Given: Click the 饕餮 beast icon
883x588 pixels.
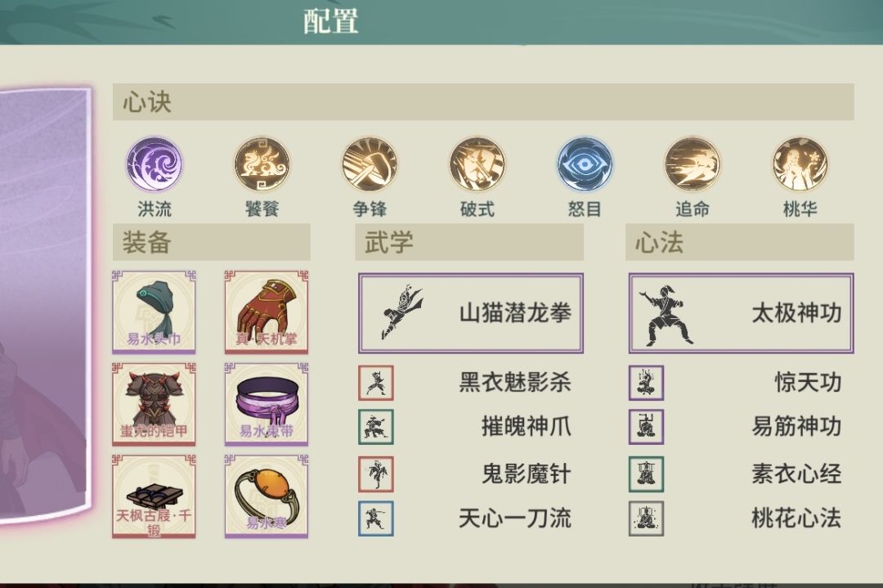Looking at the screenshot, I should [262, 164].
